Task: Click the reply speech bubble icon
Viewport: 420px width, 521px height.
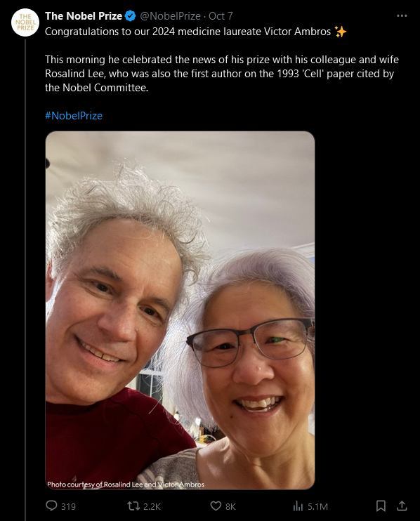Action: click(51, 506)
